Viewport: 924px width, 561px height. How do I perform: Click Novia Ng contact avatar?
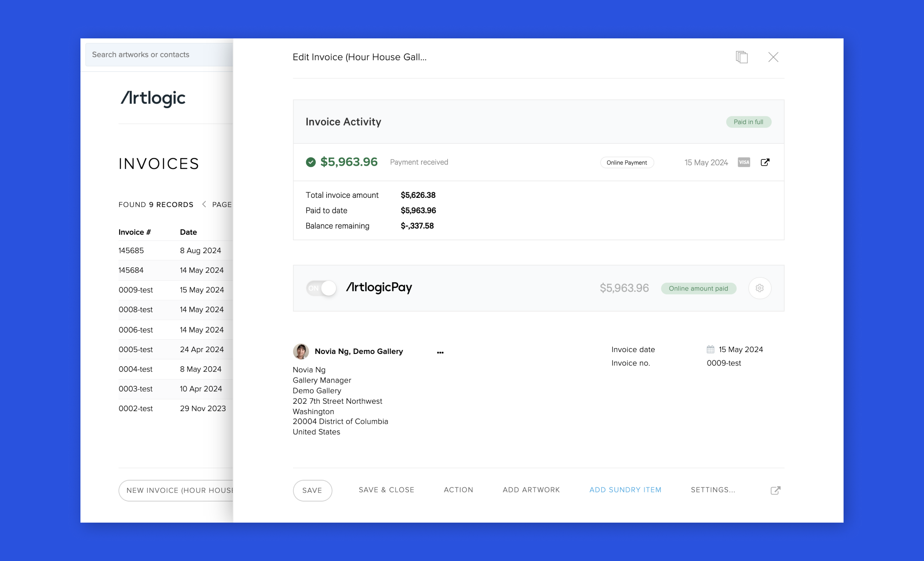301,351
